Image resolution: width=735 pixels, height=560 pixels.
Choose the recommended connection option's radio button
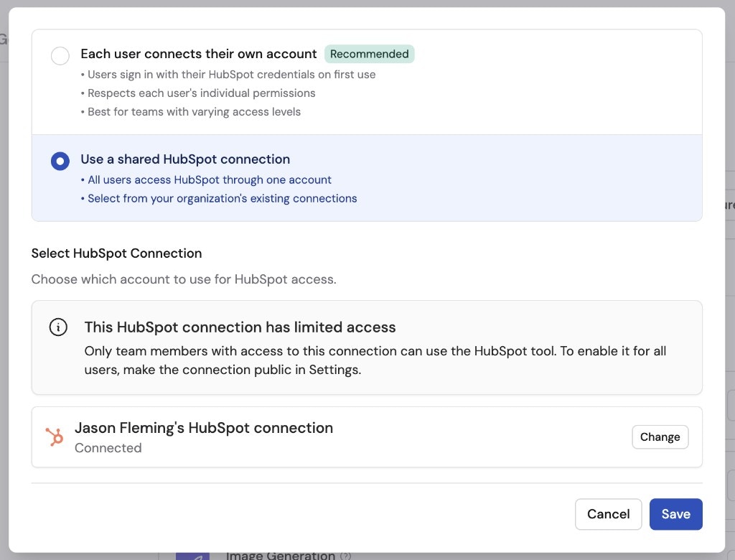tap(60, 55)
